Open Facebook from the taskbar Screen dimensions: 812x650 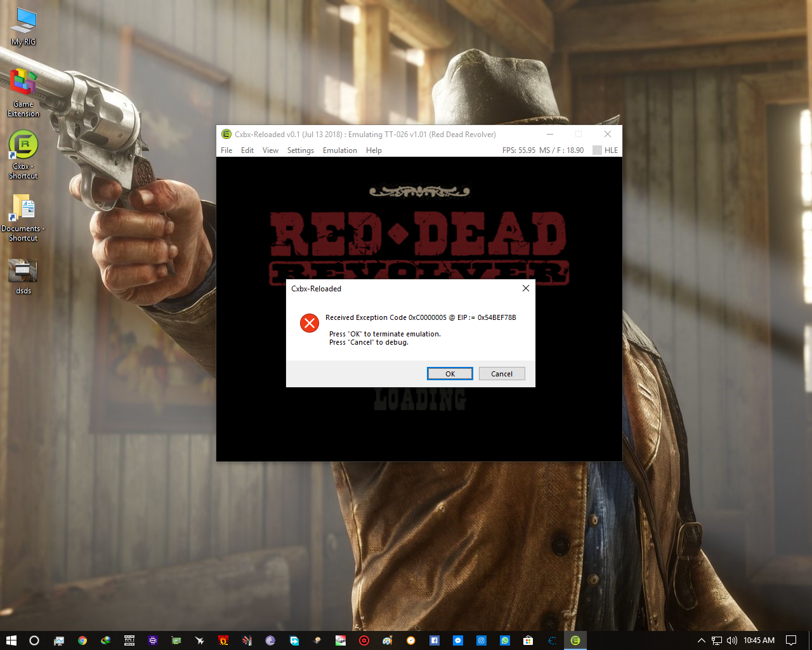coord(435,640)
